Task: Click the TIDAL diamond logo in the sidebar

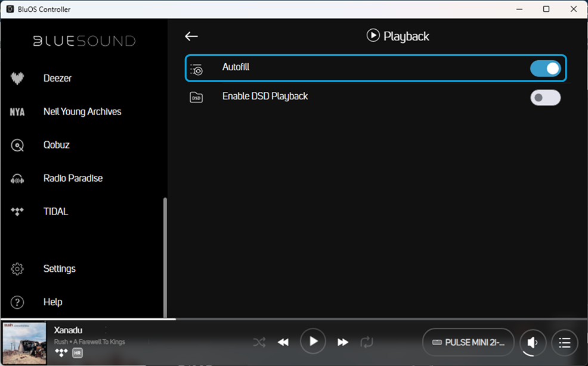Action: coord(17,212)
